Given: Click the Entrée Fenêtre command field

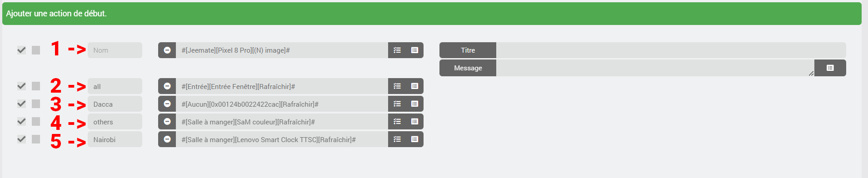Looking at the screenshot, I should coord(282,86).
